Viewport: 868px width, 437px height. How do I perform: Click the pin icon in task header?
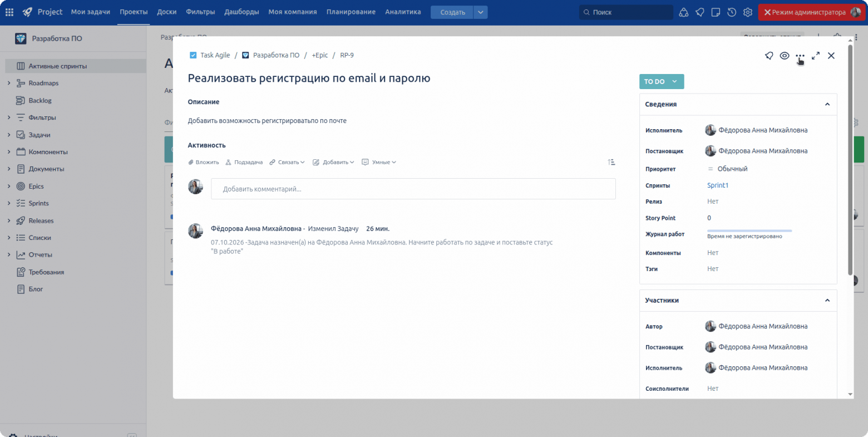(x=769, y=56)
